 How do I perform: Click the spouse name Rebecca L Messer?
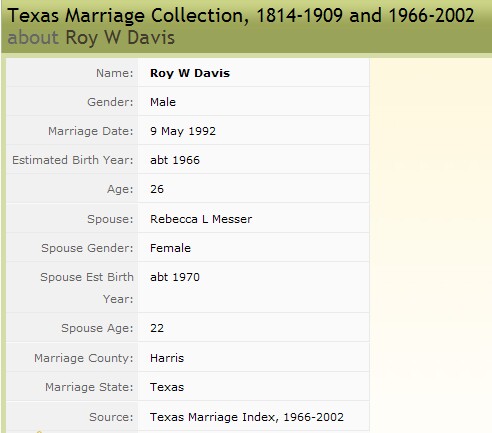pos(201,219)
